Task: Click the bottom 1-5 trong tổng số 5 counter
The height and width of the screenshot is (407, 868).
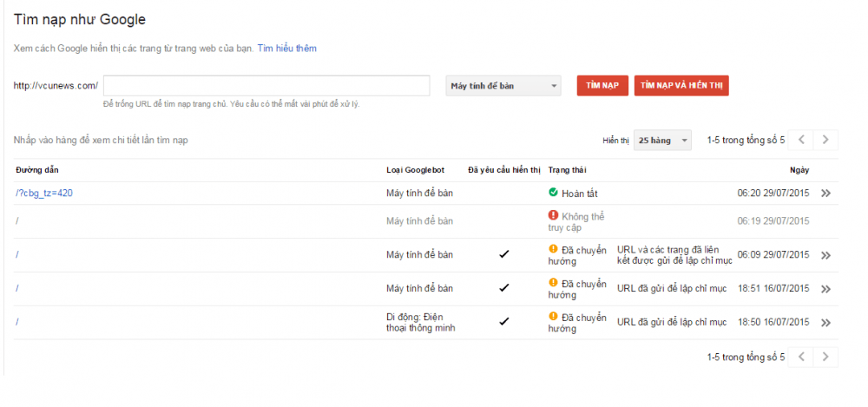Action: [x=746, y=358]
